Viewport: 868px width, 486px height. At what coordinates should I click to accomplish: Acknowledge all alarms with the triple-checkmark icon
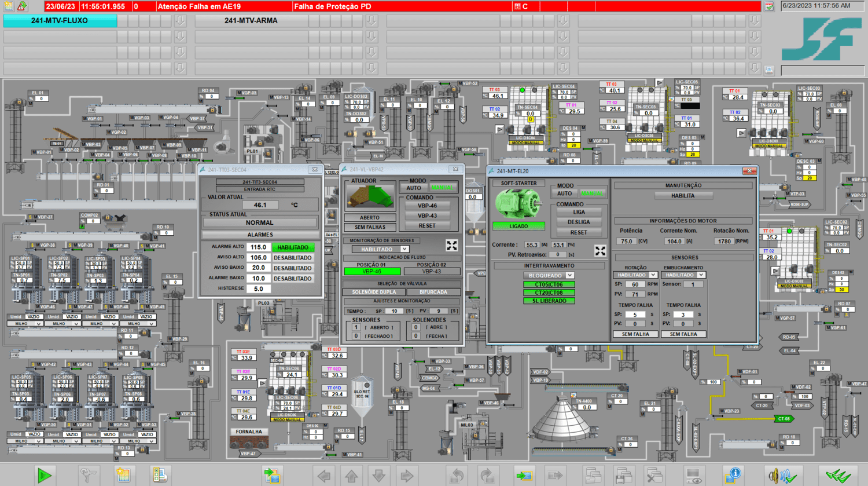(838, 476)
